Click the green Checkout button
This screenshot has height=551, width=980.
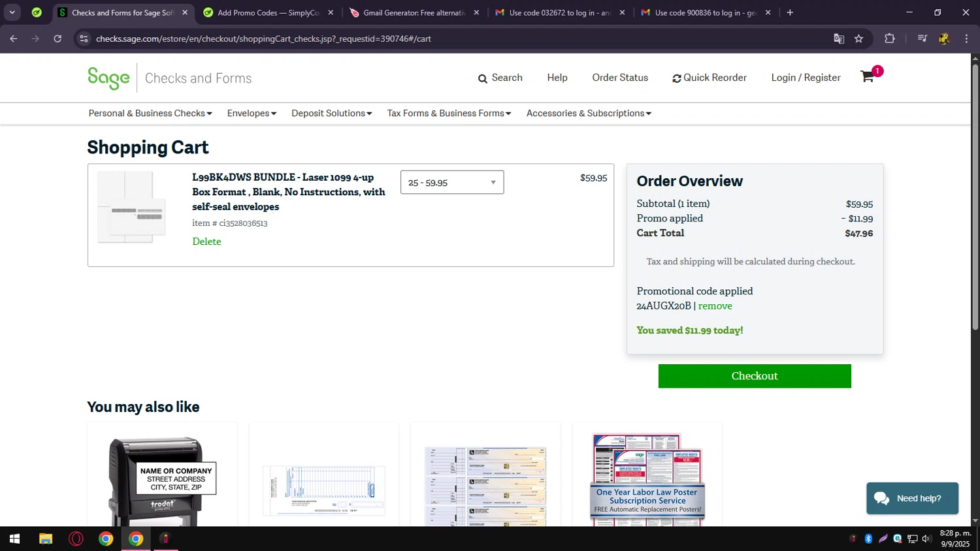pos(755,376)
